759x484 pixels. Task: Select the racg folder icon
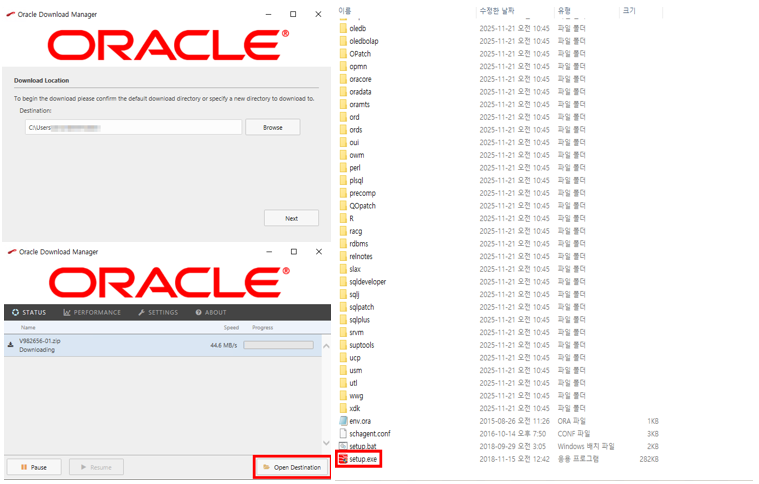pyautogui.click(x=343, y=231)
